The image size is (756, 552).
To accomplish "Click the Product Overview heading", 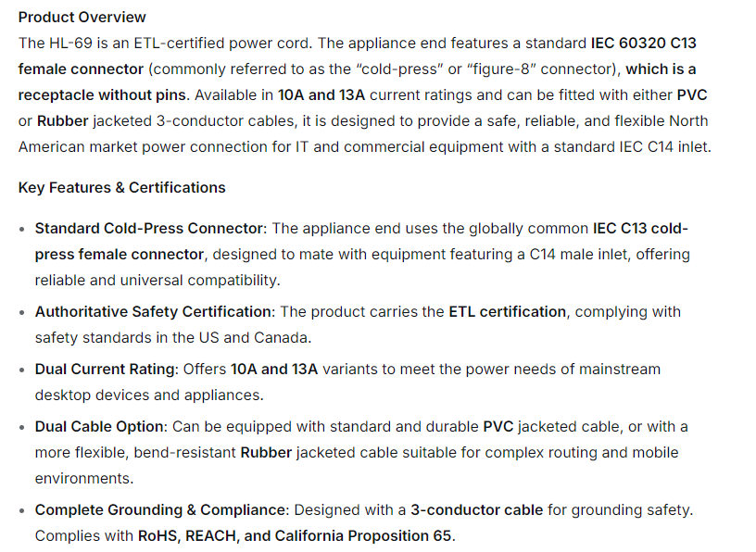I will [x=82, y=17].
